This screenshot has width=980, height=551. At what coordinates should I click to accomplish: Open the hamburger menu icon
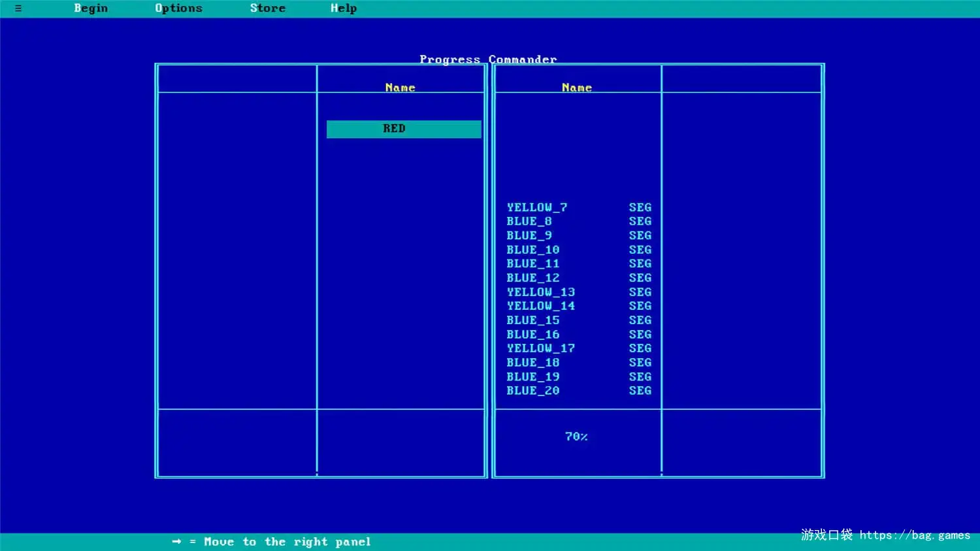[18, 8]
